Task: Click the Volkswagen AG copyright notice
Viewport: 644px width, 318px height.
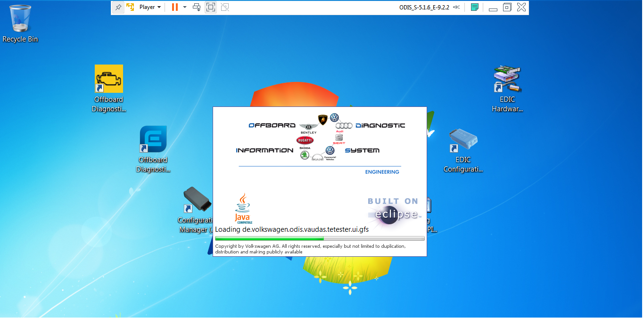Action: (310, 249)
